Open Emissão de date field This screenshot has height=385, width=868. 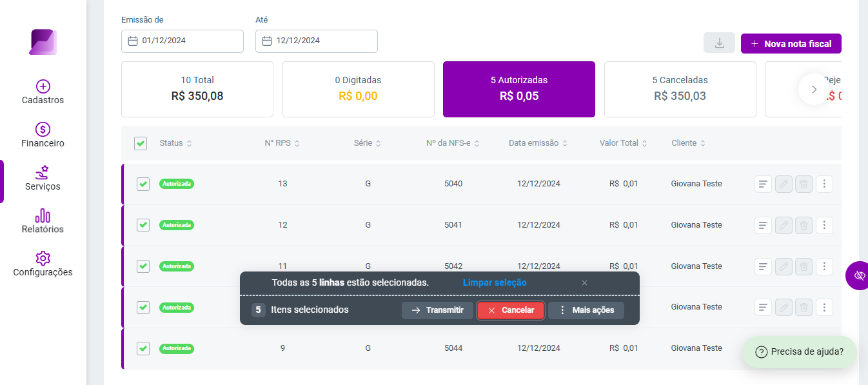pyautogui.click(x=182, y=41)
